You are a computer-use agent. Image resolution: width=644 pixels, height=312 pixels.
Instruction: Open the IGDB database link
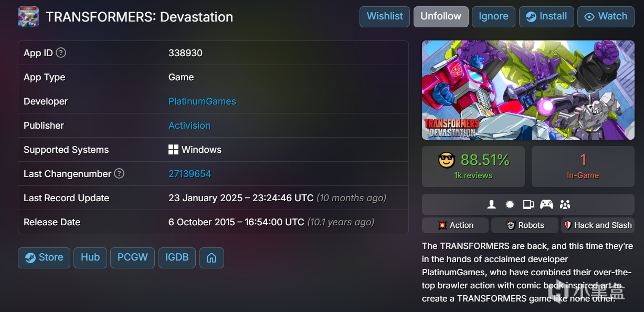177,258
